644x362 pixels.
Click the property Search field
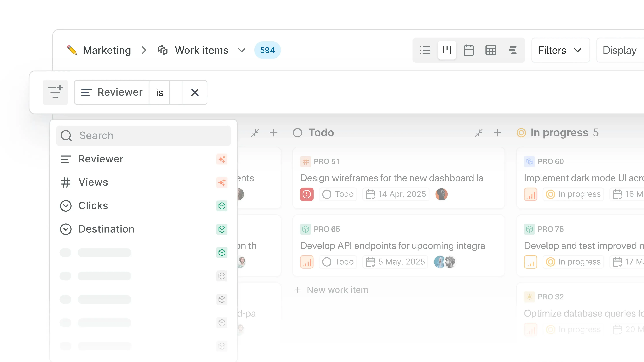click(x=143, y=135)
